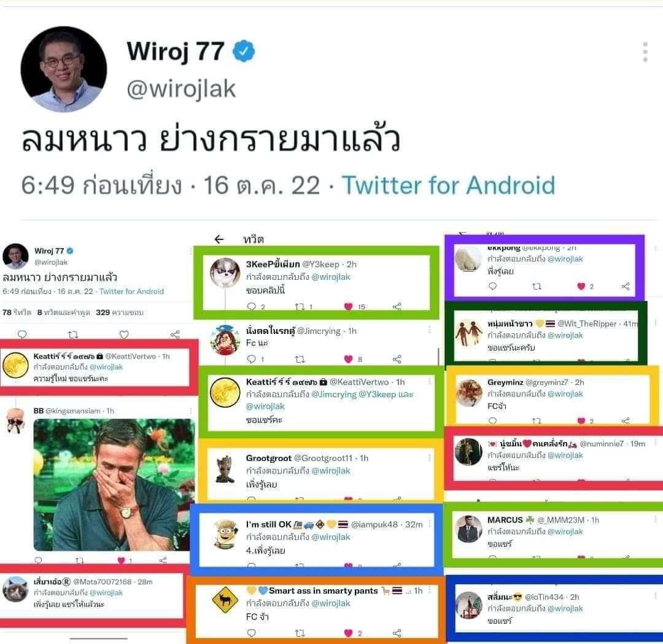The height and width of the screenshot is (644, 663).
Task: Retweet the 3KeePขี้เผือก reply
Action: point(300,306)
